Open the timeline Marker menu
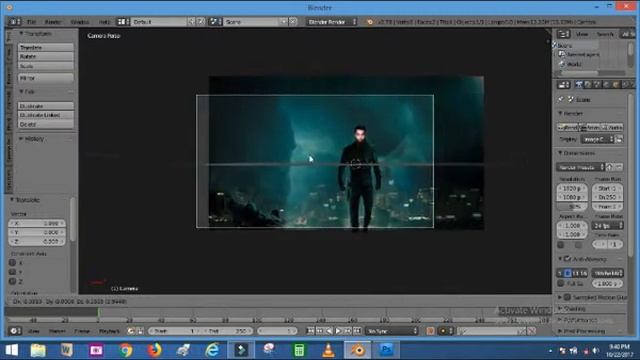Screen dimensions: 640x360 [57, 331]
